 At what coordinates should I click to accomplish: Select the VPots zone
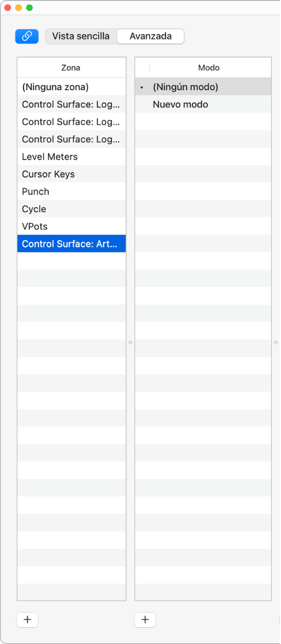pyautogui.click(x=35, y=227)
